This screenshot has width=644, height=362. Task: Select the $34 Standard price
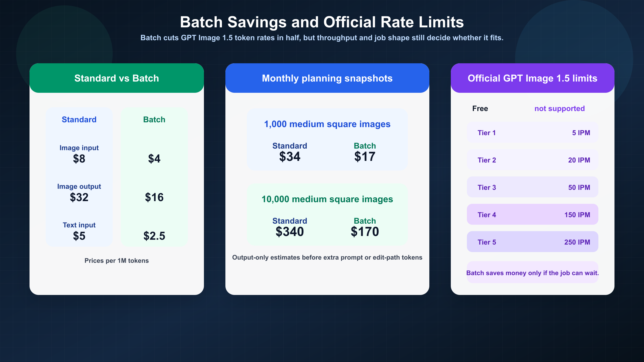point(290,157)
